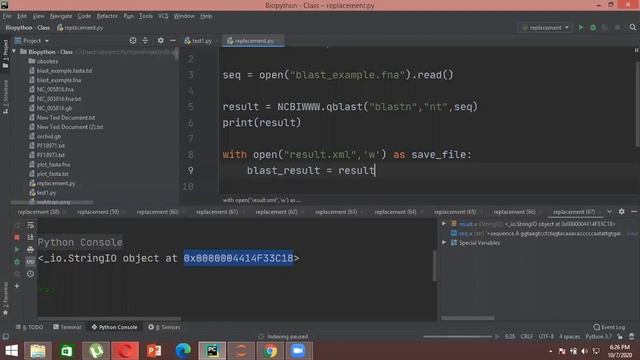
Task: Open the Tools menu
Action: pyautogui.click(x=146, y=16)
